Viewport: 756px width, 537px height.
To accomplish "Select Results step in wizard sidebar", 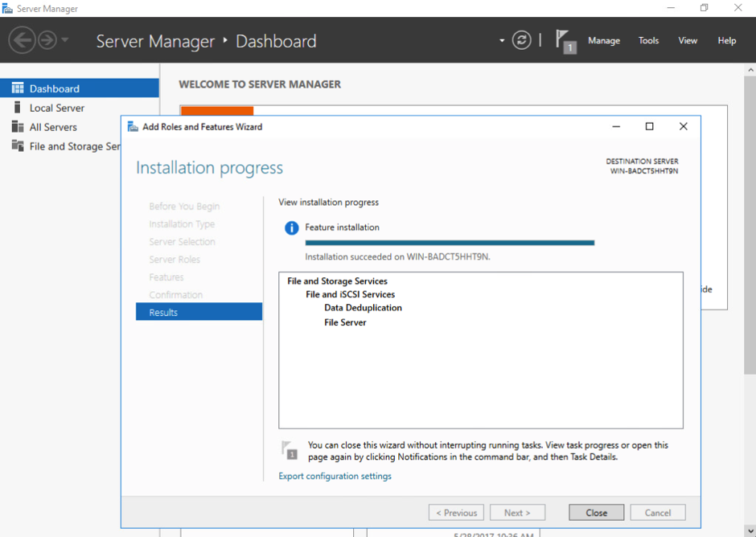I will pos(199,312).
